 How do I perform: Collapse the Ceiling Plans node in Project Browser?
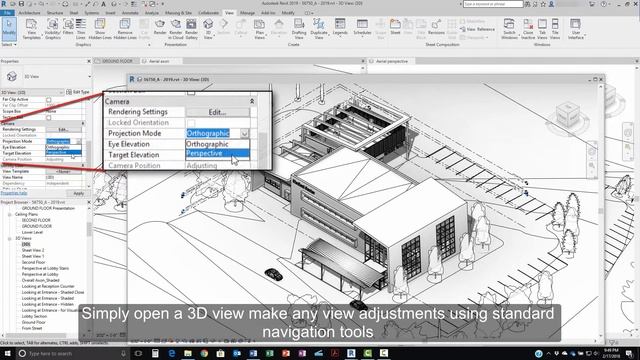(10, 214)
